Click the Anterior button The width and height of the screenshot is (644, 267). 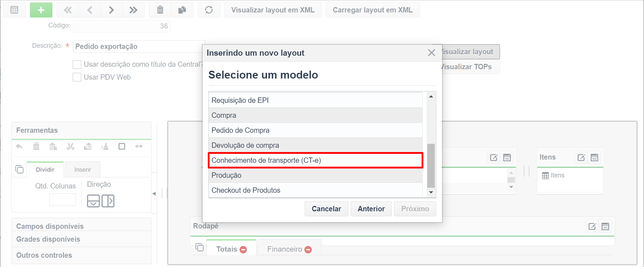click(371, 209)
